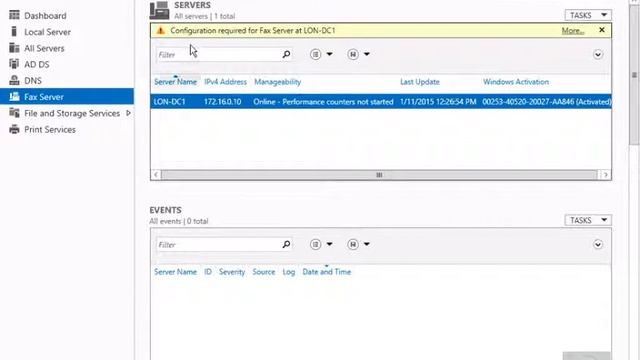Open Events list criteria options icon
640x360 pixels.
point(315,244)
